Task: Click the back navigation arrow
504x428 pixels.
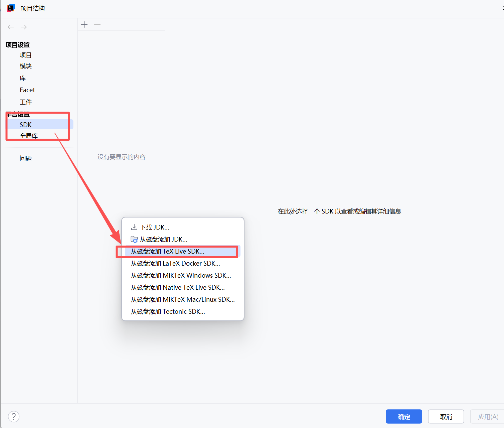Action: [11, 27]
